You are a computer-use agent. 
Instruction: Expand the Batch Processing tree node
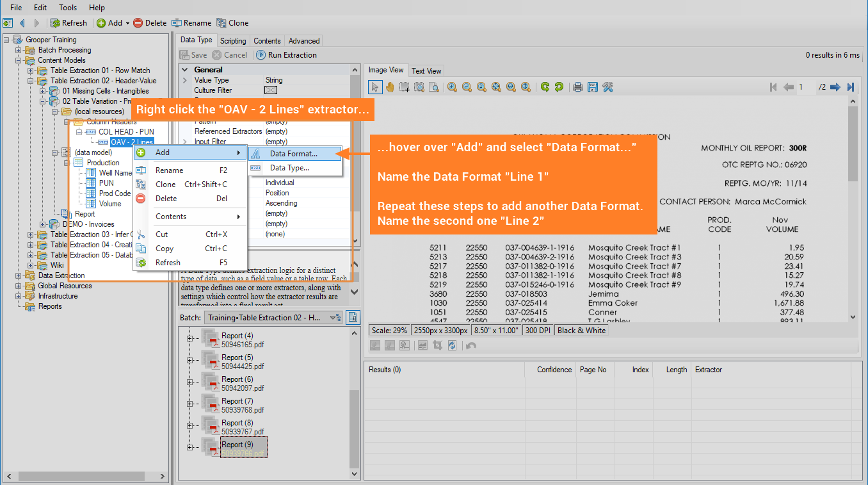click(19, 50)
